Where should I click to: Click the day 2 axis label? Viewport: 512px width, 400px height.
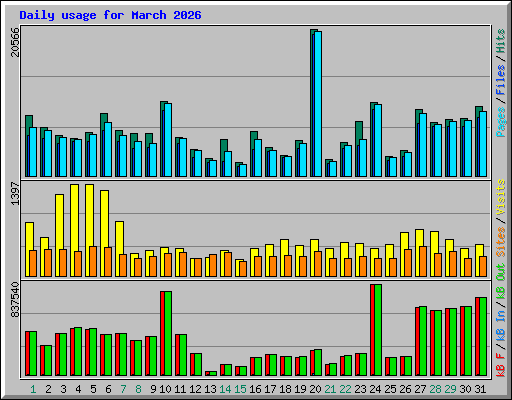(x=48, y=389)
